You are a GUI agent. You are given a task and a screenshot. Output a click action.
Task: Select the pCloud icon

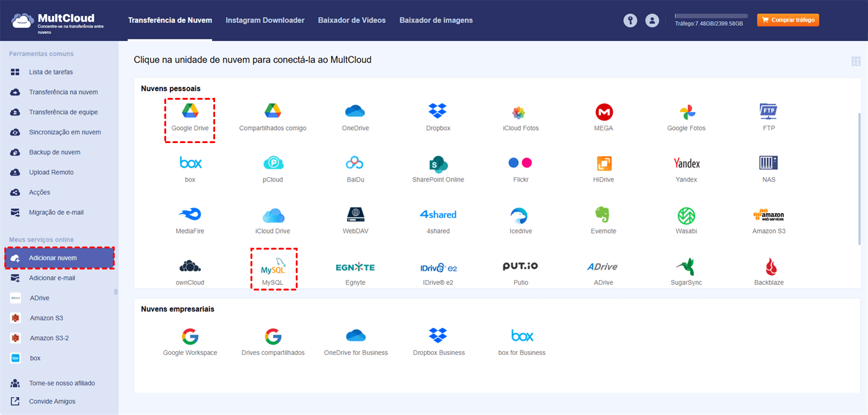[x=273, y=163]
